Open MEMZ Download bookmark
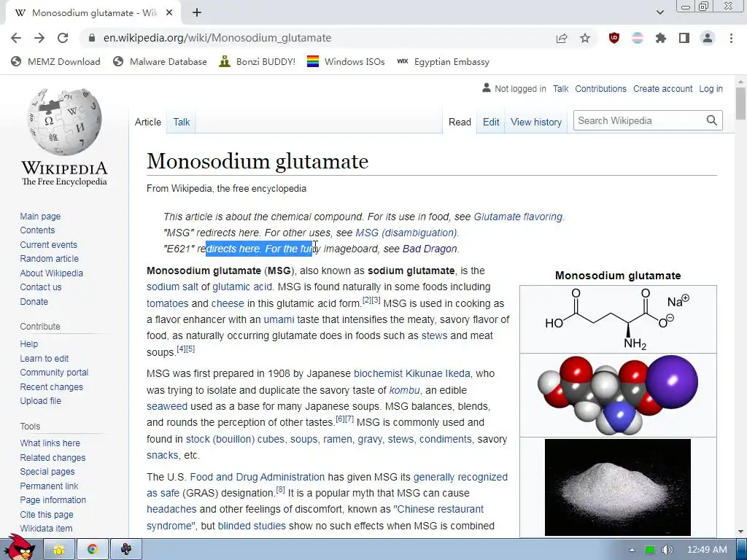 click(55, 62)
